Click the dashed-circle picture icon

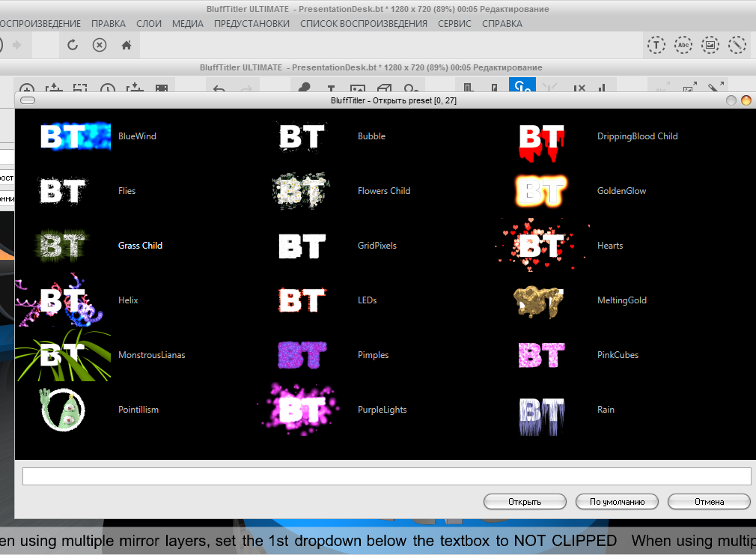[710, 45]
